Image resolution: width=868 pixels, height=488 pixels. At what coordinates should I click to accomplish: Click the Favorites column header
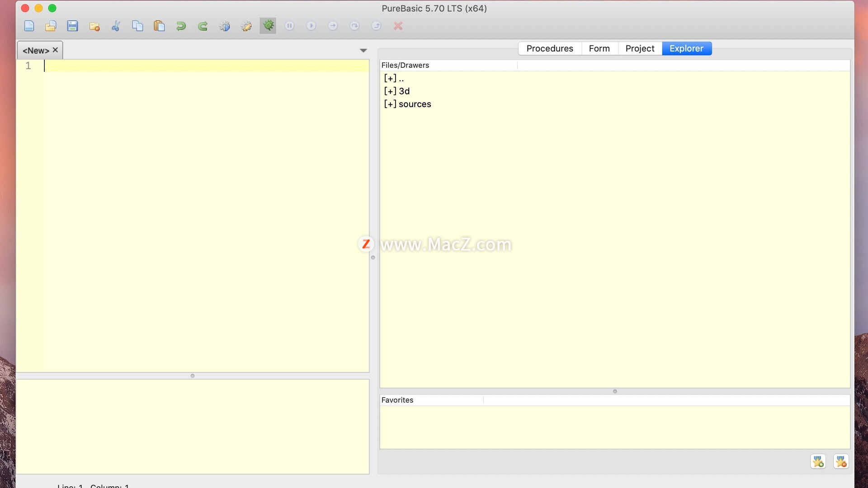click(x=431, y=400)
